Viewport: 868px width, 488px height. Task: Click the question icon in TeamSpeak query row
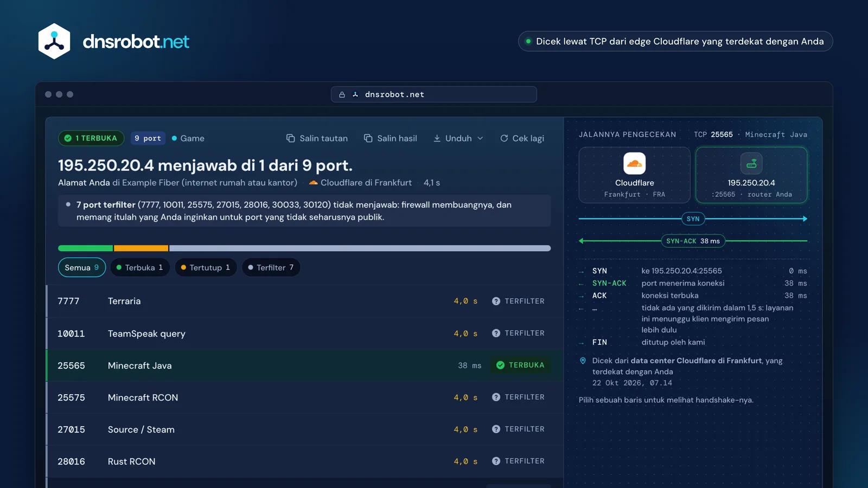point(496,333)
